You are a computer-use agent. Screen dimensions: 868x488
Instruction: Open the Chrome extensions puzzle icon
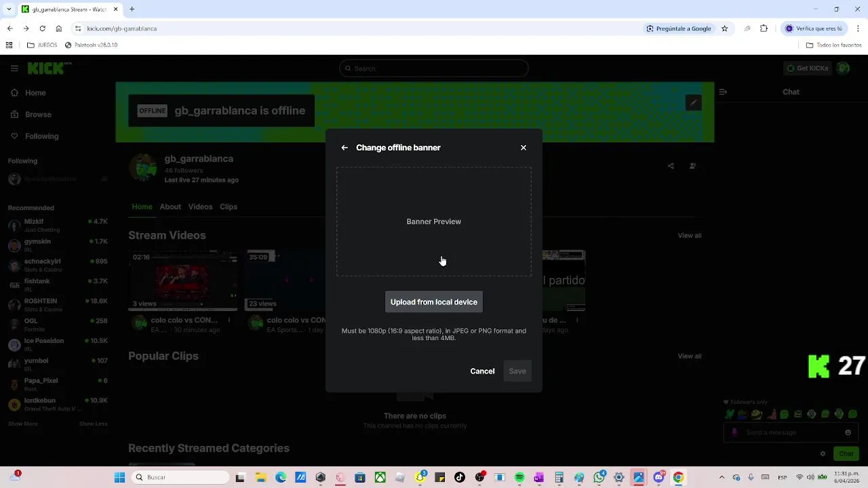click(x=764, y=28)
